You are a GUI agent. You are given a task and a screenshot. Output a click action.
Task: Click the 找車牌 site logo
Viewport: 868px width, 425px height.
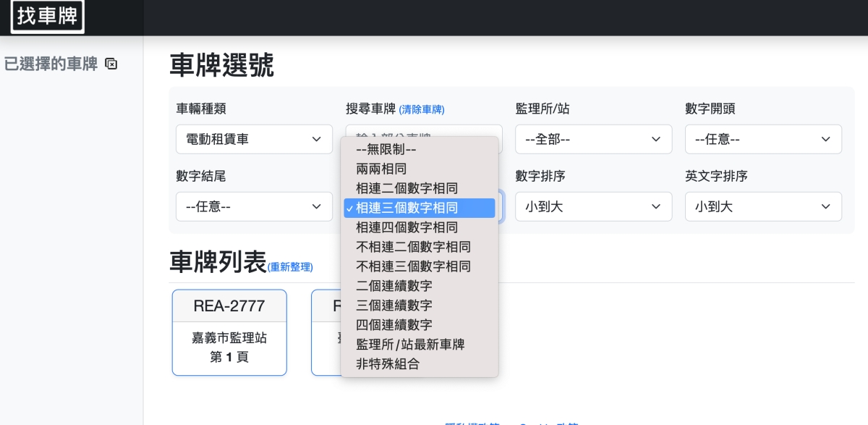pyautogui.click(x=47, y=17)
